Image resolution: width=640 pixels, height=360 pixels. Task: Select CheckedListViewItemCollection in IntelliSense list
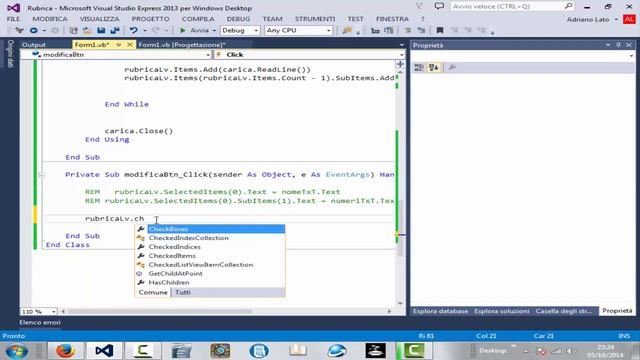click(210, 265)
